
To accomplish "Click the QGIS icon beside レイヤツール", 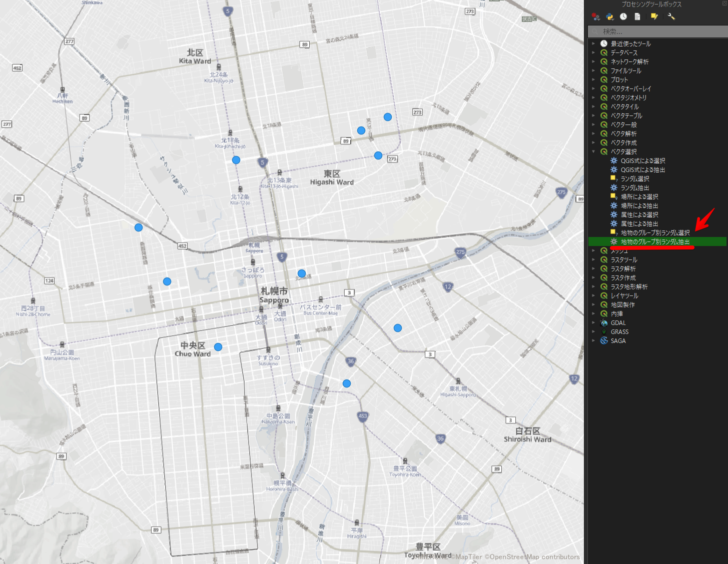I will click(x=604, y=296).
